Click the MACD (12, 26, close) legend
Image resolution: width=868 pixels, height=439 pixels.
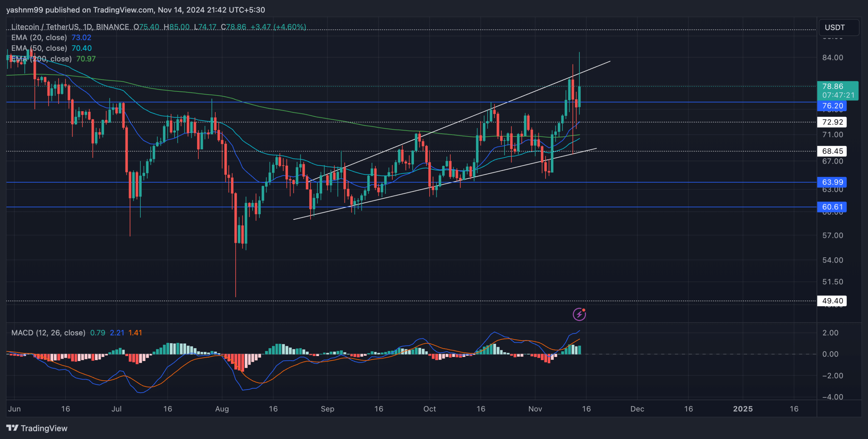pos(48,333)
